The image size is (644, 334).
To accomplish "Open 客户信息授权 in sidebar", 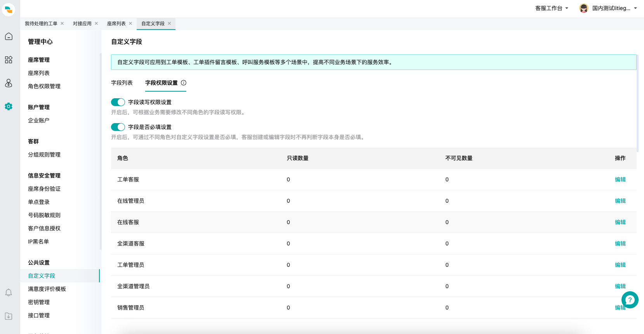I will [x=44, y=228].
